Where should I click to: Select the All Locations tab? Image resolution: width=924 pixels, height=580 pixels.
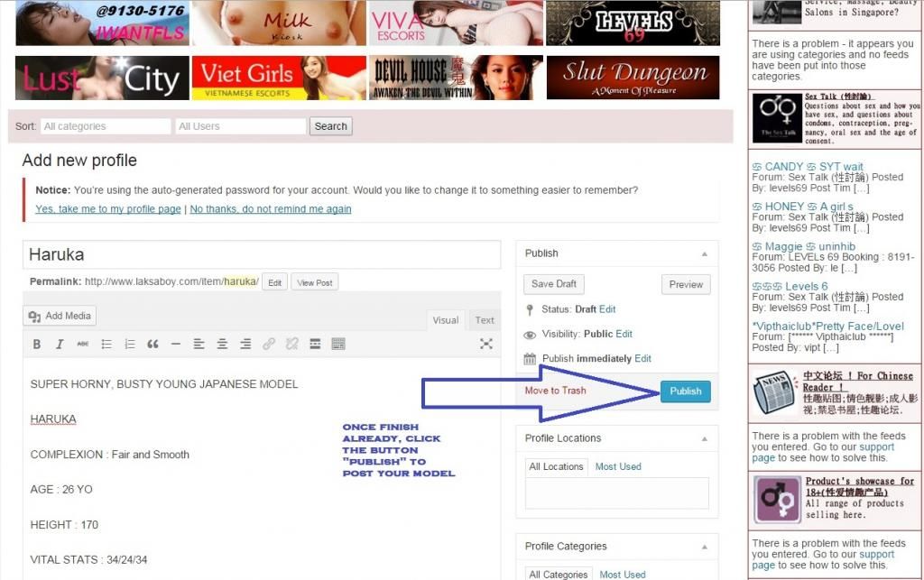point(556,466)
